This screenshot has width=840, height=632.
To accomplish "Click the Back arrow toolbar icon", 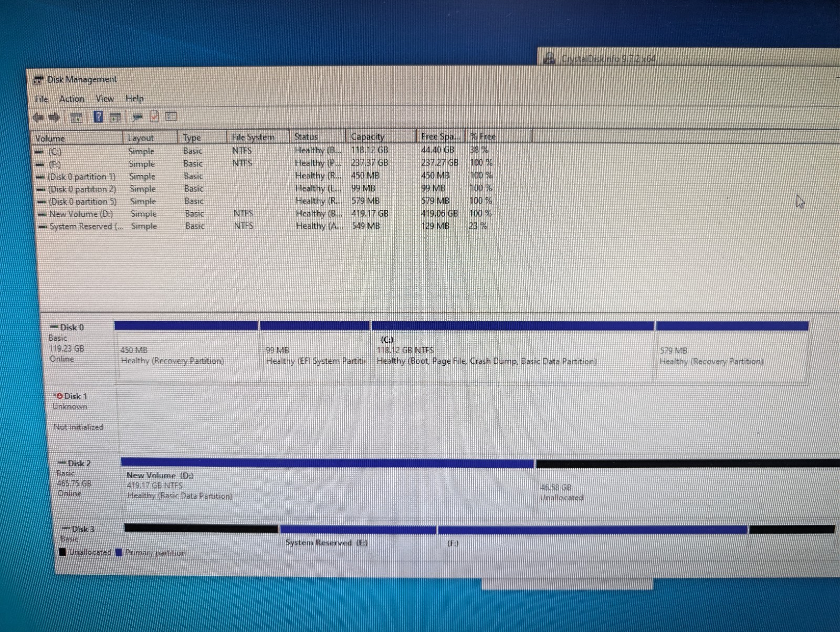I will pos(38,118).
